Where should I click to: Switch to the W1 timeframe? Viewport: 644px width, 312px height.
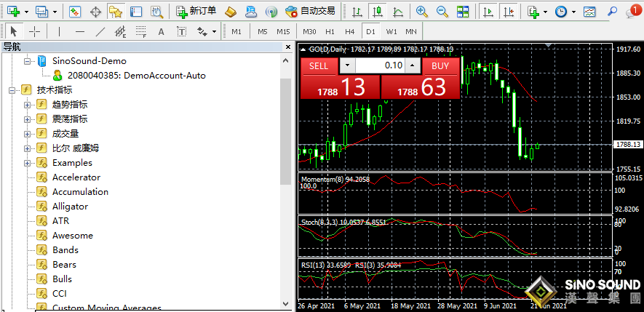(x=391, y=31)
